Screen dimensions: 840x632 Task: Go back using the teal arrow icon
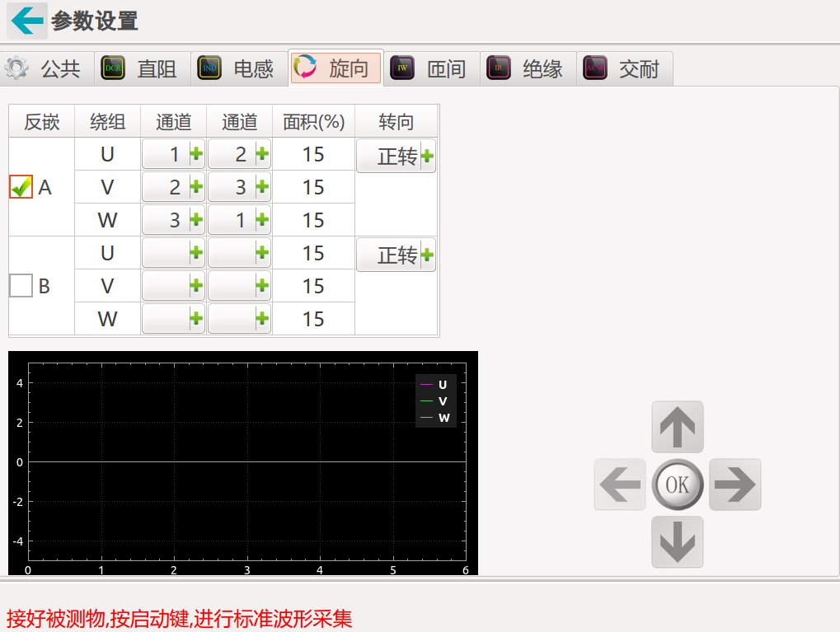[26, 21]
